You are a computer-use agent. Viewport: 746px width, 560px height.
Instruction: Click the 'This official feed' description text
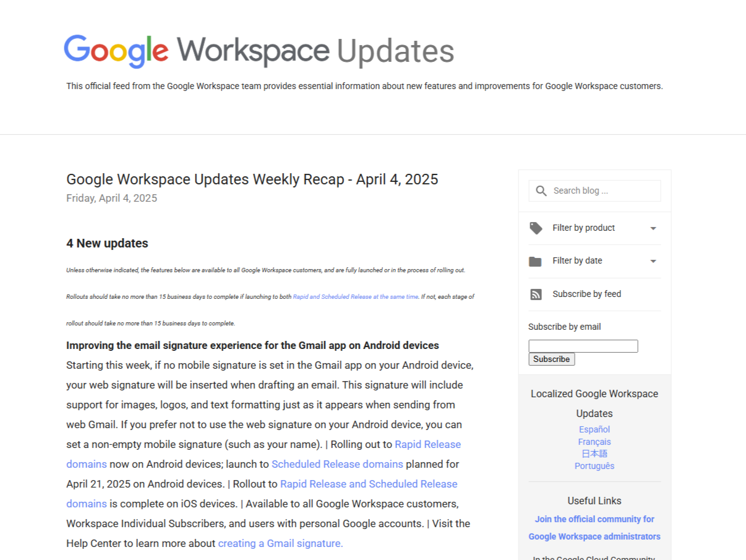click(364, 86)
